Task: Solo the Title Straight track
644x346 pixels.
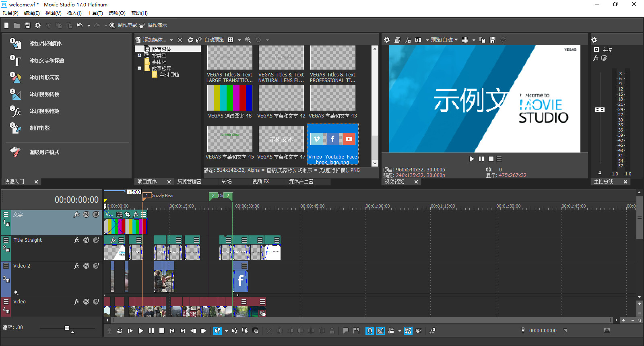Action: point(96,240)
